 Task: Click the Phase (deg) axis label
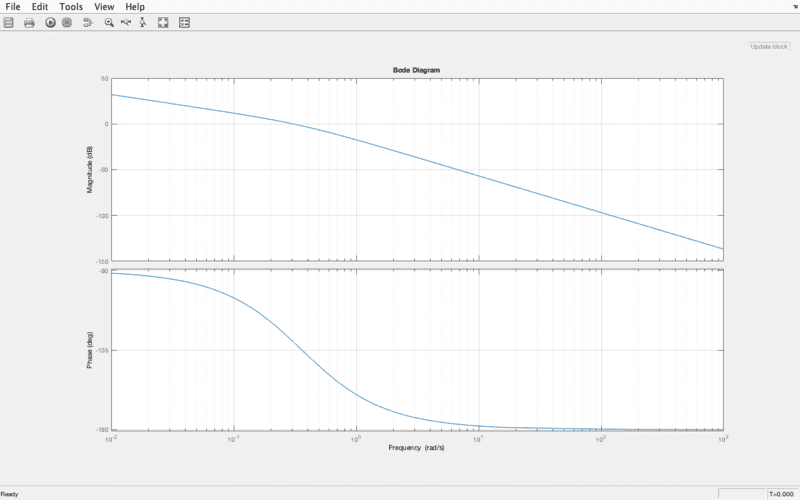90,350
